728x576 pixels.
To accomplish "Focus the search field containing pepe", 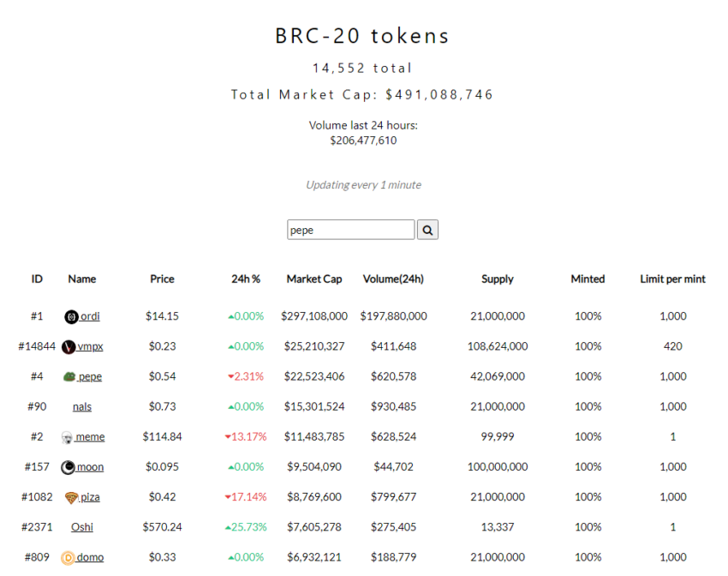I will coord(350,230).
